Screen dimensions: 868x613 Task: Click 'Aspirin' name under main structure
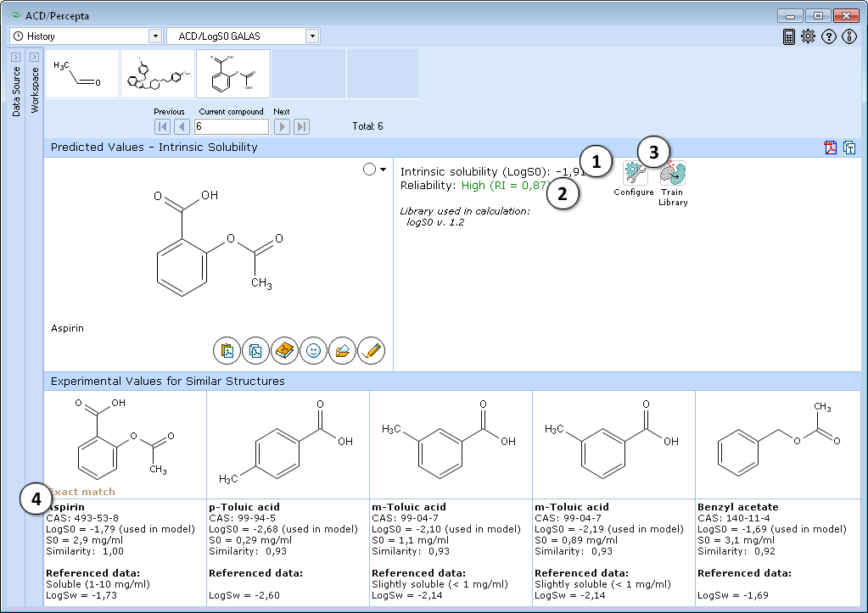pos(68,328)
